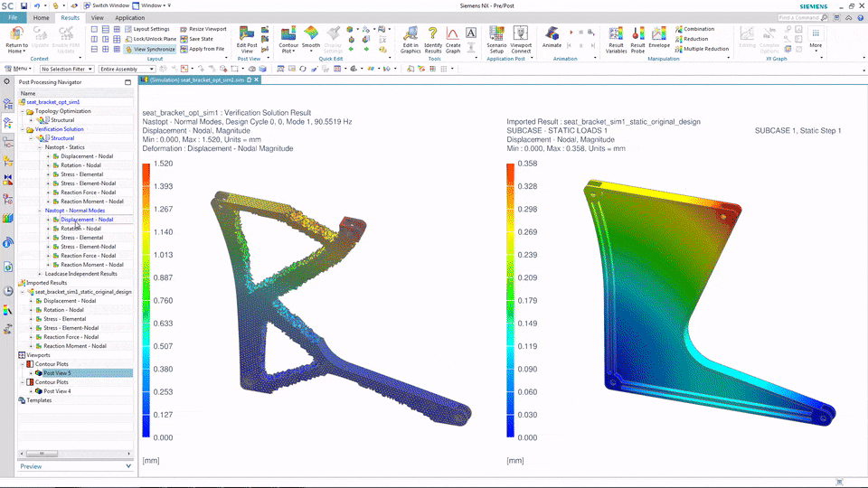Click the History clock icon in sidebar
868x488 pixels.
(x=8, y=291)
